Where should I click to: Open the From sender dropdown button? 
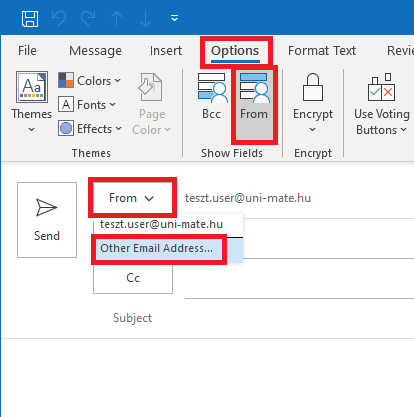pyautogui.click(x=132, y=198)
